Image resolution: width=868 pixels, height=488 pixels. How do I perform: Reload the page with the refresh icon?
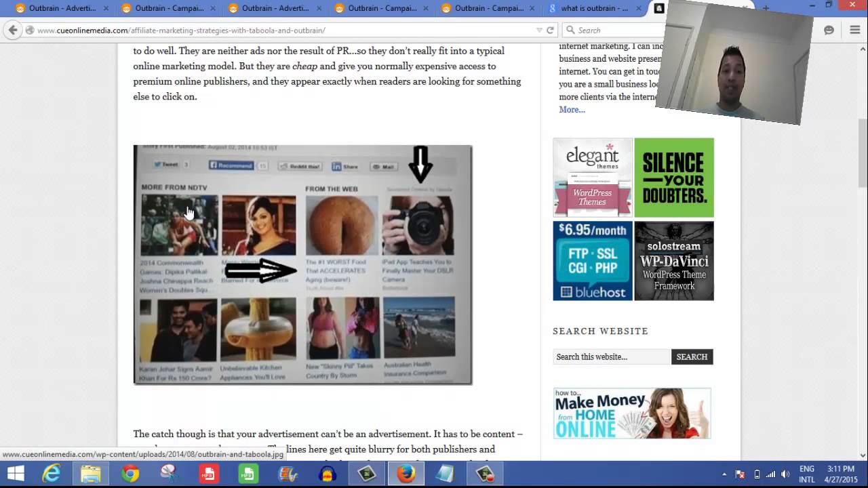550,30
